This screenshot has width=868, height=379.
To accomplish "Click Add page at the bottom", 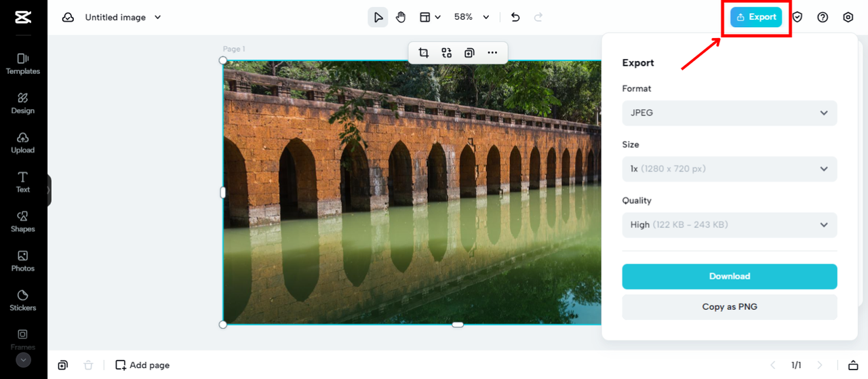I will 142,365.
